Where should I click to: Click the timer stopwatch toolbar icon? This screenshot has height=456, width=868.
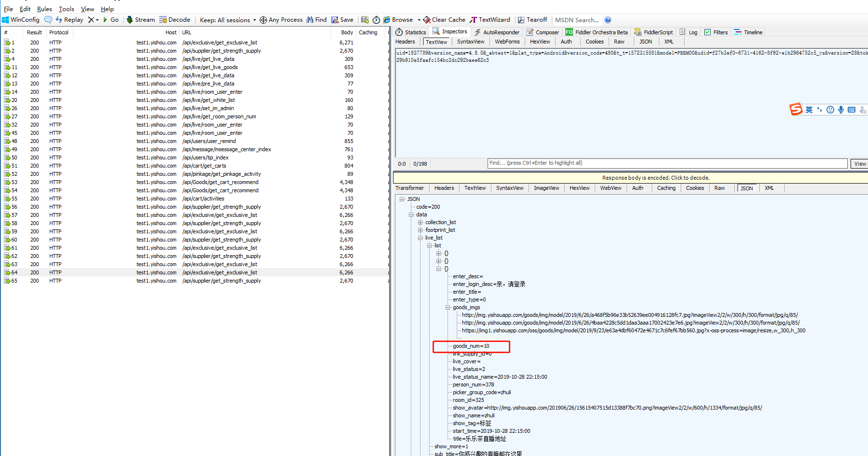377,20
